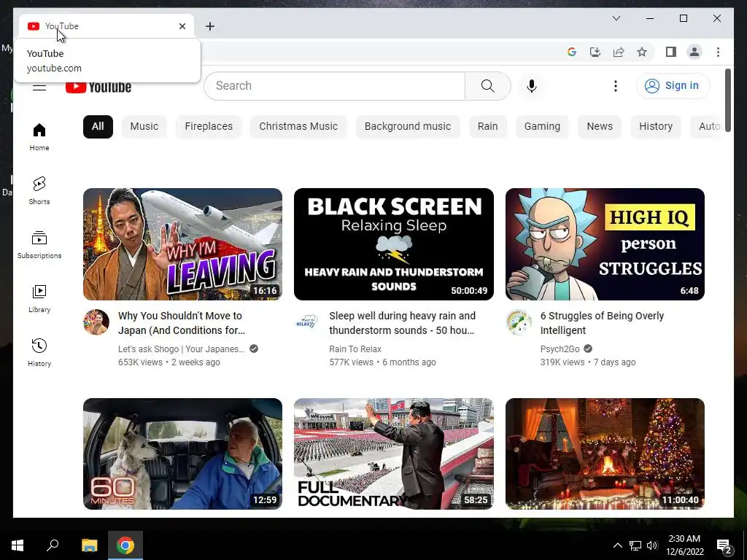This screenshot has width=747, height=560.
Task: Select the Background music filter chip
Action: (407, 127)
